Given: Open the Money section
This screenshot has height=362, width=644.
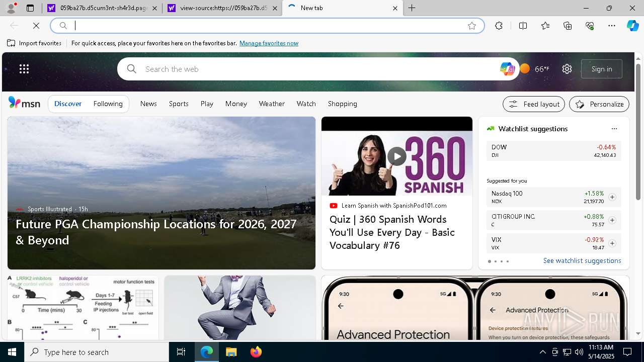Looking at the screenshot, I should click(x=236, y=104).
